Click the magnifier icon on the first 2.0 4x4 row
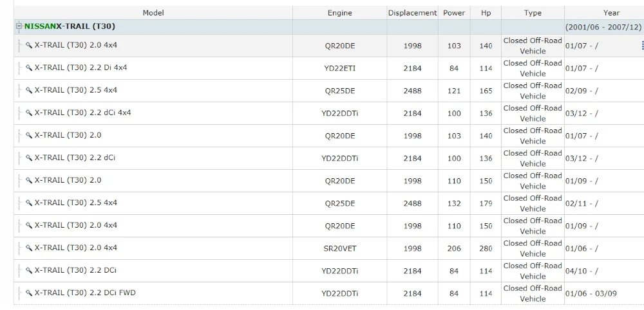 pos(29,45)
